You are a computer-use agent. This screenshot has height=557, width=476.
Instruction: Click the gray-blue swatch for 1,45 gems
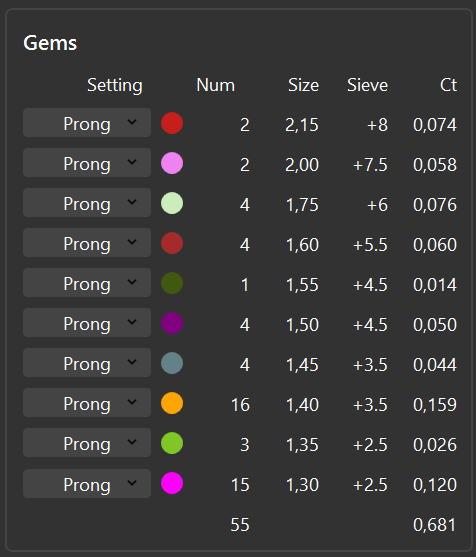pyautogui.click(x=172, y=363)
